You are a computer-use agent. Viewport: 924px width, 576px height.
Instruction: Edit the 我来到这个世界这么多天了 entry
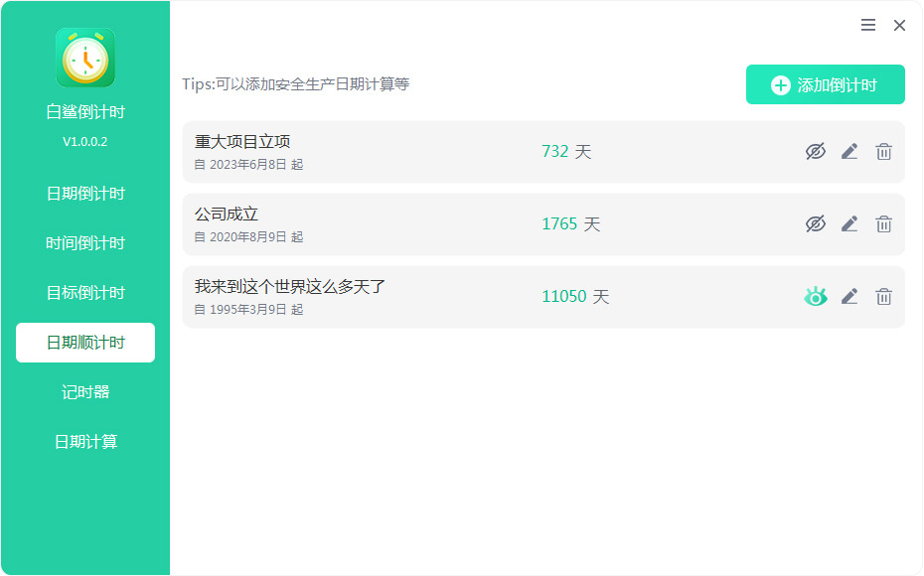849,296
